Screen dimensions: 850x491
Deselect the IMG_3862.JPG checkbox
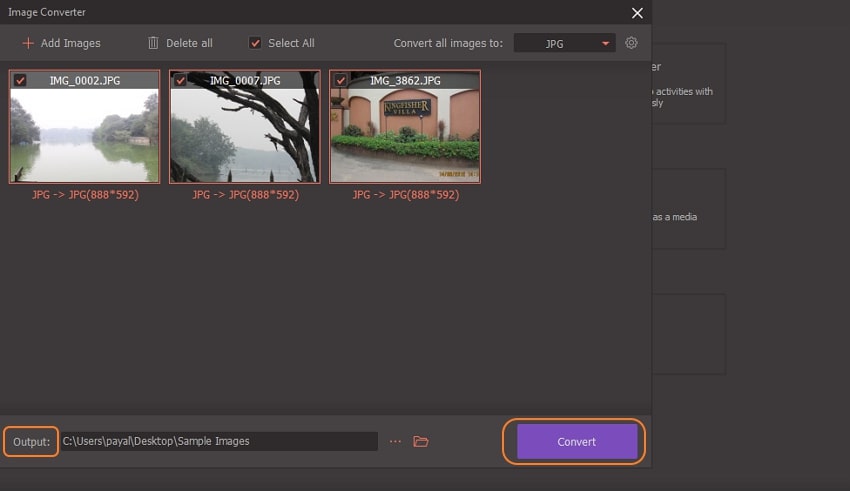point(341,80)
